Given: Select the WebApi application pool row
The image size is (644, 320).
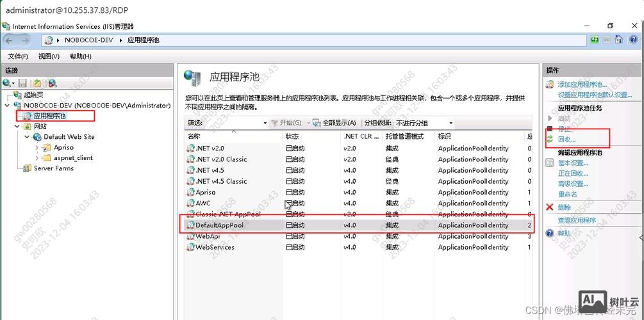Looking at the screenshot, I should (x=358, y=236).
